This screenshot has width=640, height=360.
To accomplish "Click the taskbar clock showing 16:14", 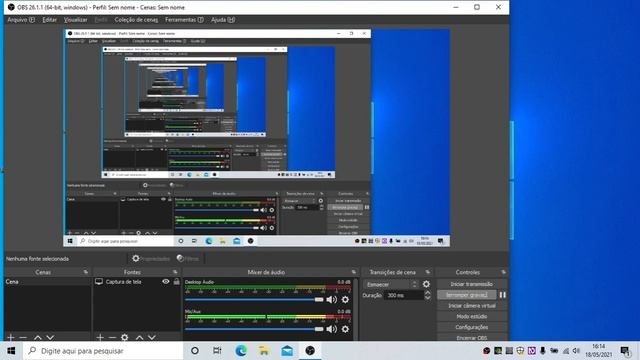I will (x=598, y=351).
